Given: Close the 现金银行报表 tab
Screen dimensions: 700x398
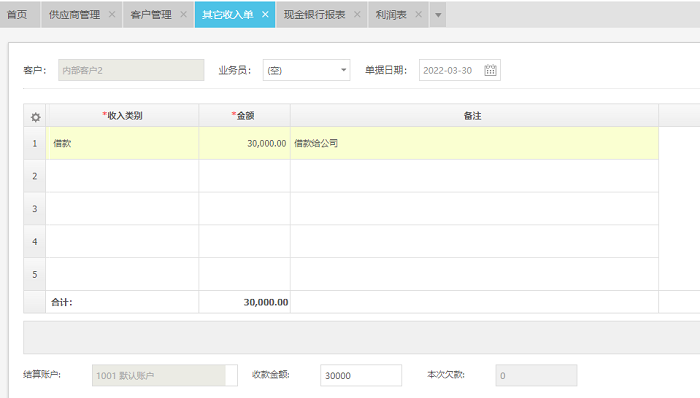Looking at the screenshot, I should point(357,14).
